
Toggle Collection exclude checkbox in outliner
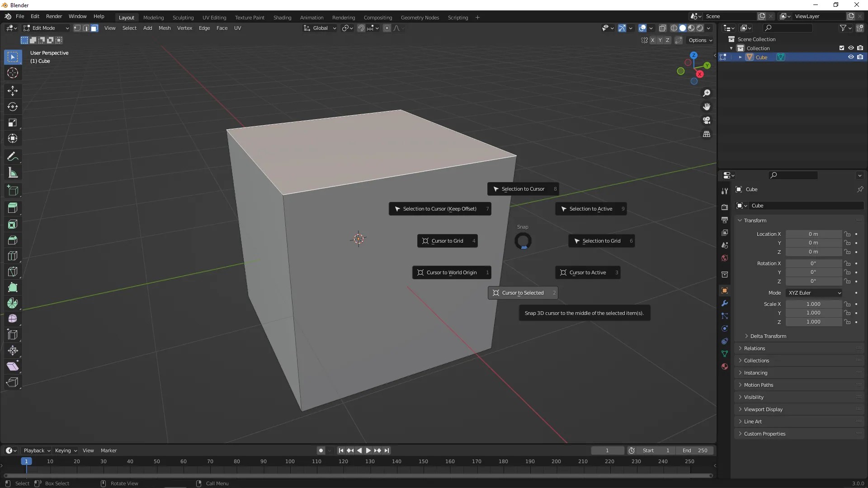(841, 48)
